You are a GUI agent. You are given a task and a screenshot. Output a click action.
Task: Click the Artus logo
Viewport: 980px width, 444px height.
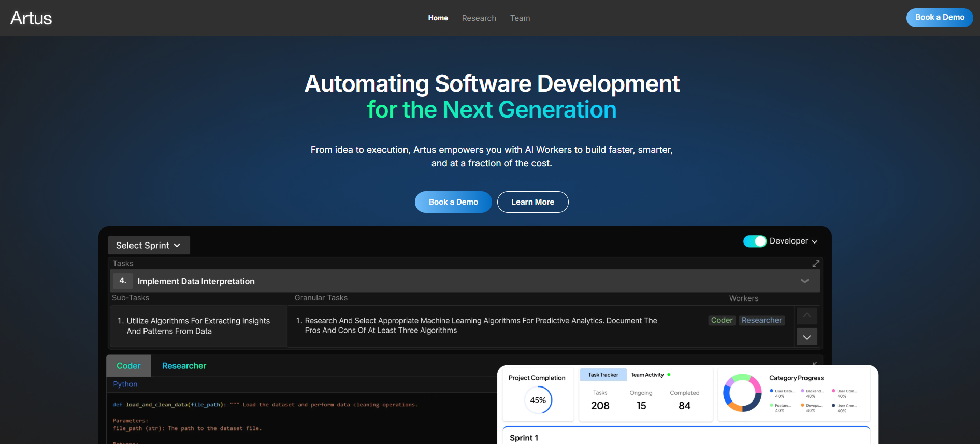pos(31,18)
